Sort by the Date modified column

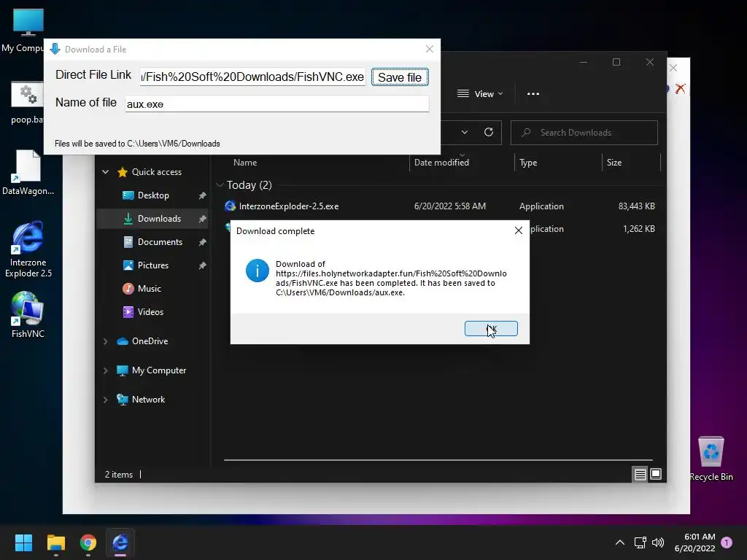click(441, 163)
